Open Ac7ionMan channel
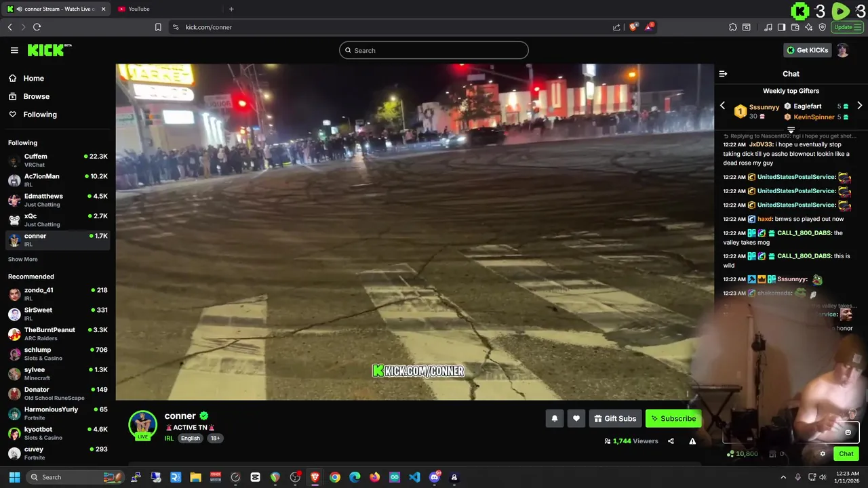This screenshot has width=868, height=488. coord(58,180)
